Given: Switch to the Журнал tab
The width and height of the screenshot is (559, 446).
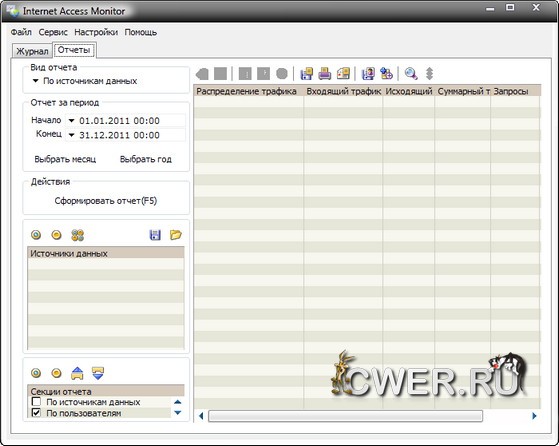Looking at the screenshot, I should coord(32,51).
